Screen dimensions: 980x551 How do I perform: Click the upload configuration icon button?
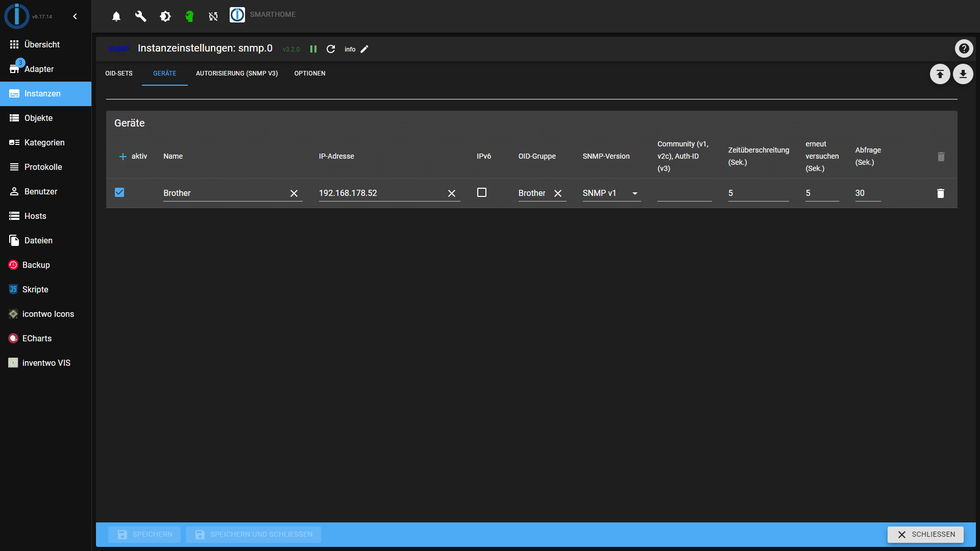[940, 74]
